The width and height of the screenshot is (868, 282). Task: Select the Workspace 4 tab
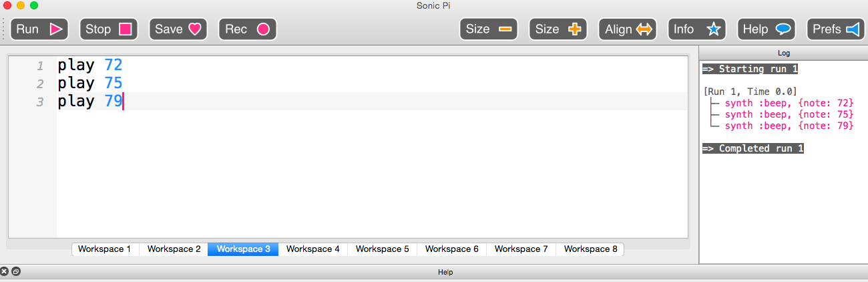tap(313, 249)
